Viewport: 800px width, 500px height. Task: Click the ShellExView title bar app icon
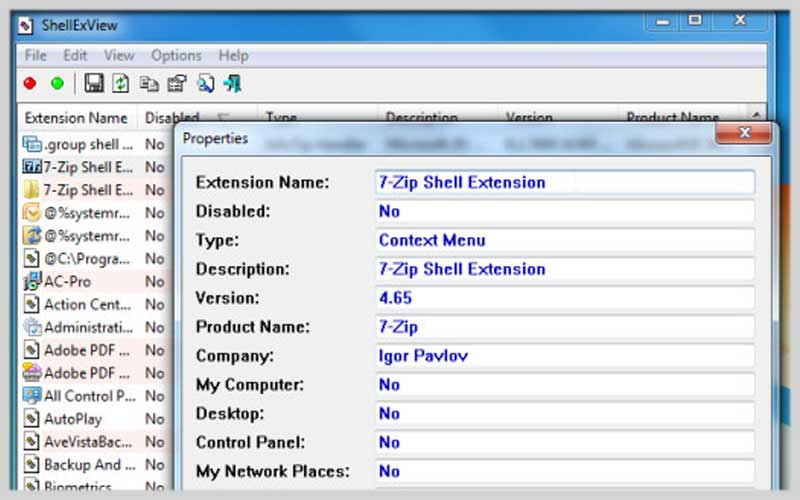[26, 26]
